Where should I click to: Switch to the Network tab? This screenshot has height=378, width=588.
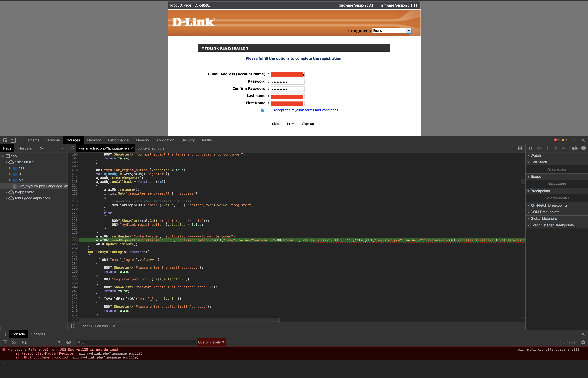click(x=94, y=140)
